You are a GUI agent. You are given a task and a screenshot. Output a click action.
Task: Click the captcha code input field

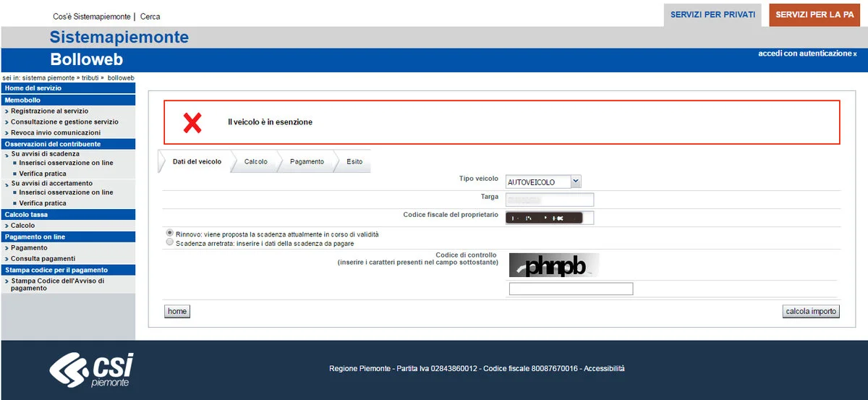coord(571,289)
